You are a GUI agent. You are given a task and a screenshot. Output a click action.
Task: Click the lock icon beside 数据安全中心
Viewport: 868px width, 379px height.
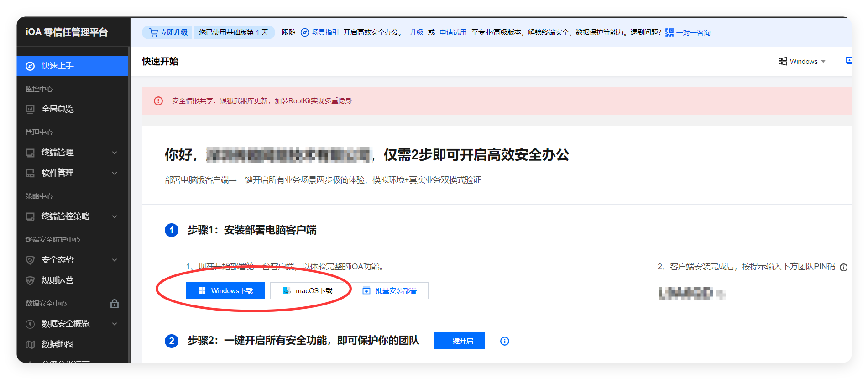(115, 304)
